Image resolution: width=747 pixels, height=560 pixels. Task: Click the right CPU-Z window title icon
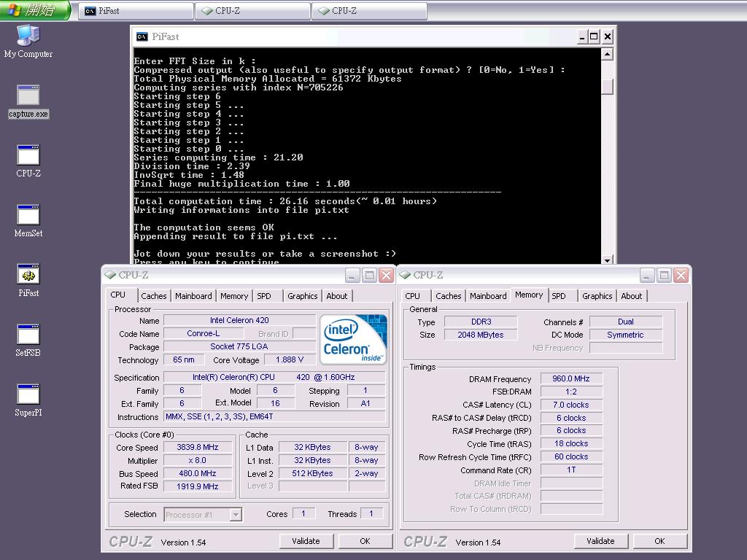(406, 275)
